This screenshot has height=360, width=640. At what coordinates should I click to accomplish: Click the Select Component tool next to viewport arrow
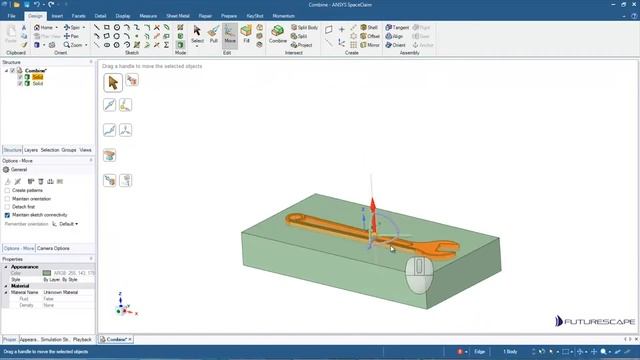point(132,80)
